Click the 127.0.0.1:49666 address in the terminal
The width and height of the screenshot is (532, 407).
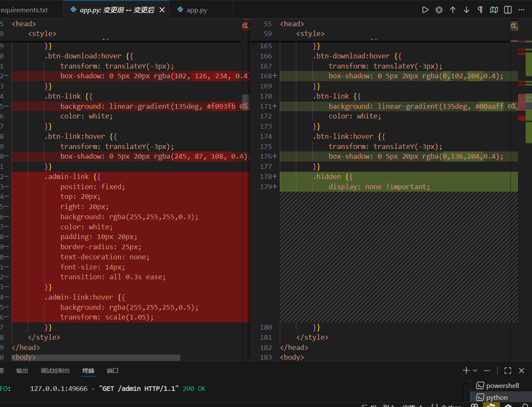pos(59,388)
